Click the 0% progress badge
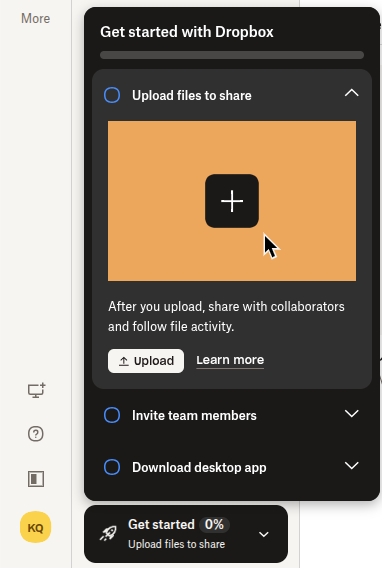Screen dimensions: 382x568 click(214, 525)
